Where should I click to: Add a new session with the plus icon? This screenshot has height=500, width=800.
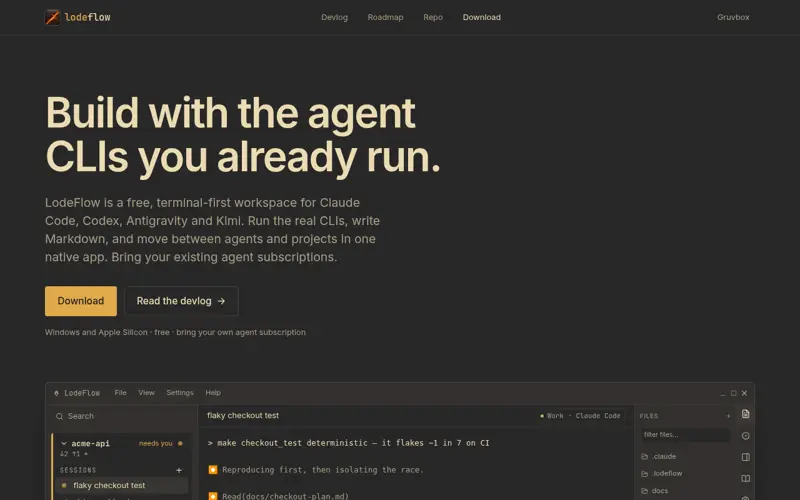[x=179, y=470]
